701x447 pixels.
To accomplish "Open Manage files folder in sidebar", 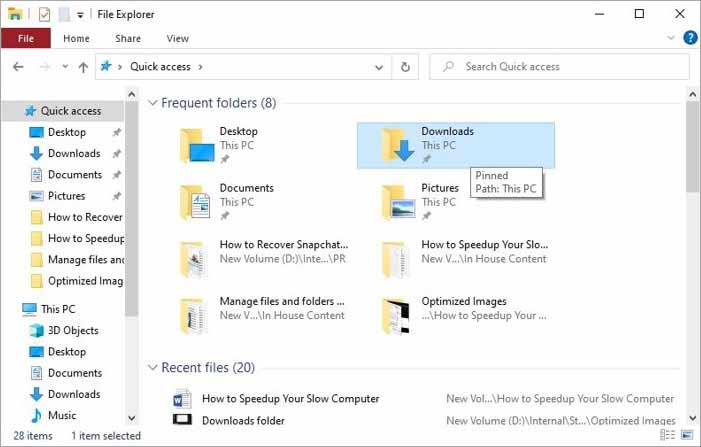I will [x=76, y=260].
